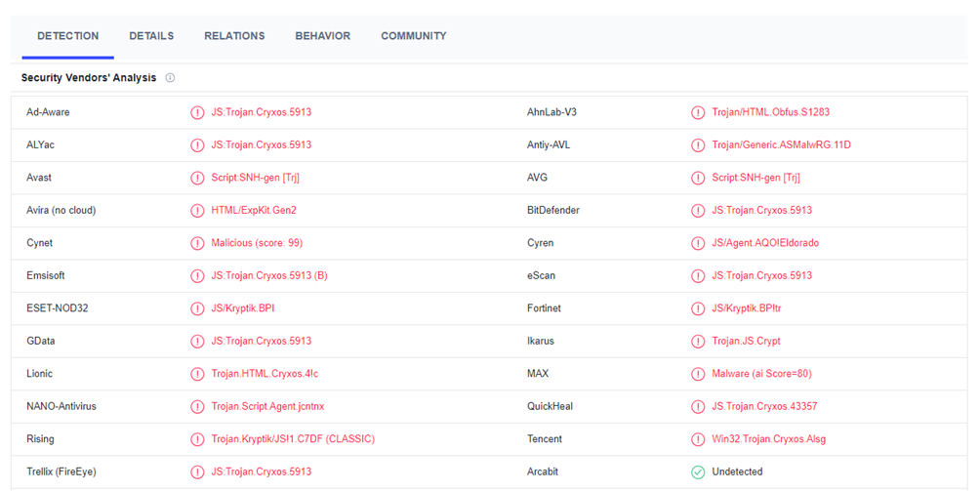Select Trojan.Script.Agent.jcntnx detection text
The image size is (980, 491).
pyautogui.click(x=268, y=407)
